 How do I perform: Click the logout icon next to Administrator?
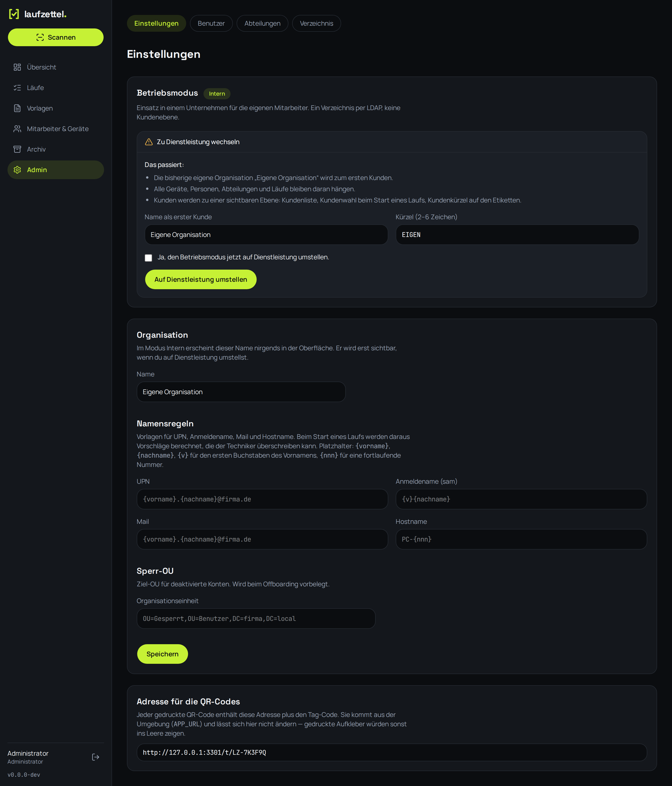(x=96, y=757)
